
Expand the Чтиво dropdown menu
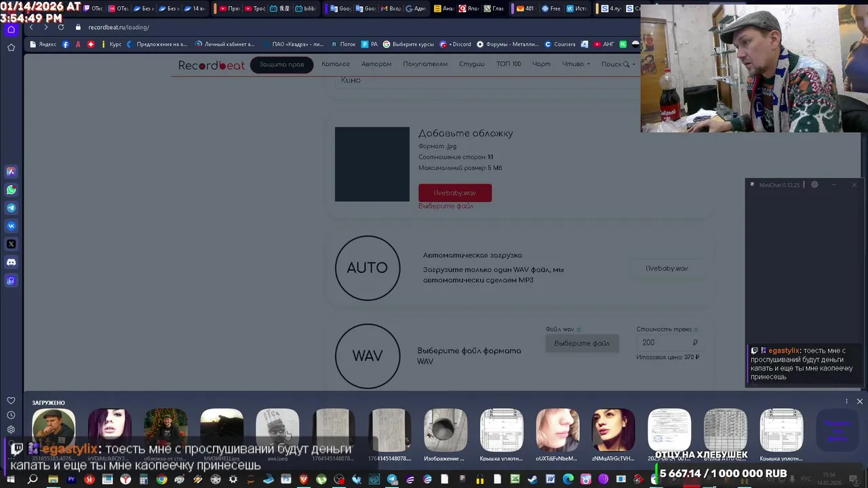point(576,64)
